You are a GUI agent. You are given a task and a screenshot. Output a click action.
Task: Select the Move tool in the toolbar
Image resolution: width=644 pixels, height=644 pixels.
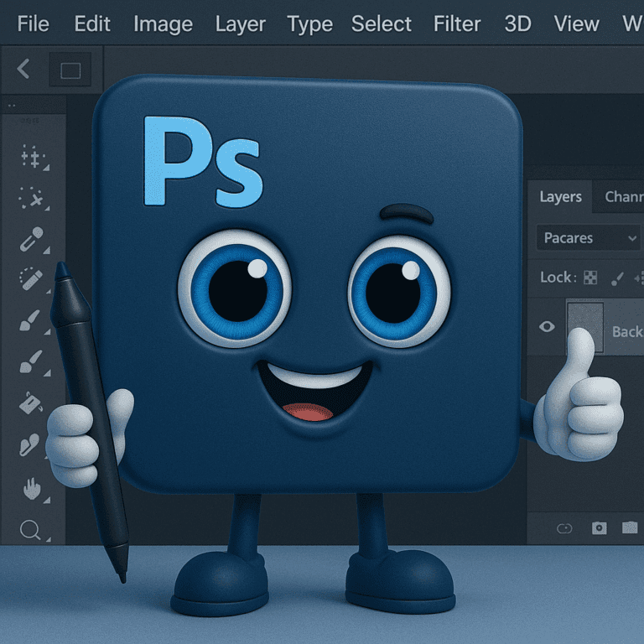pos(31,156)
